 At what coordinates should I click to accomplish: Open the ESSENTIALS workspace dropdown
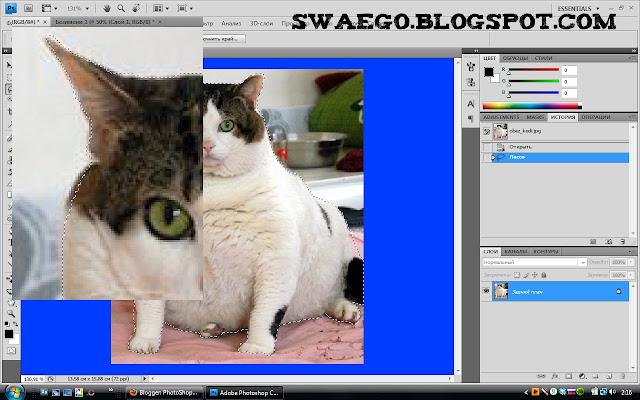point(579,9)
